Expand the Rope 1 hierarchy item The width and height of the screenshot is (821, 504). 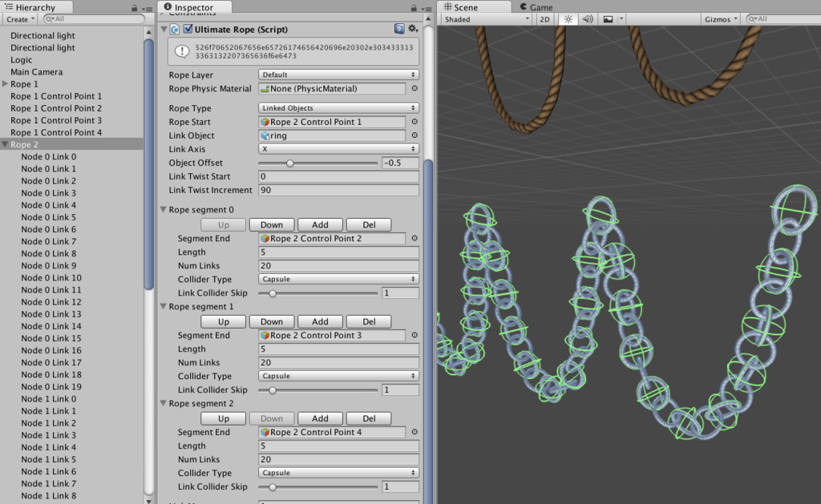coord(6,84)
